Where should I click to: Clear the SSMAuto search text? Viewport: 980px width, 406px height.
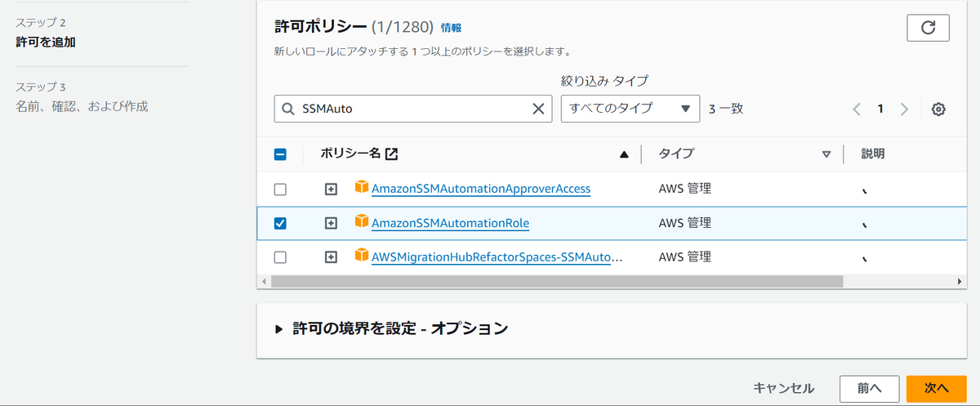pyautogui.click(x=538, y=108)
